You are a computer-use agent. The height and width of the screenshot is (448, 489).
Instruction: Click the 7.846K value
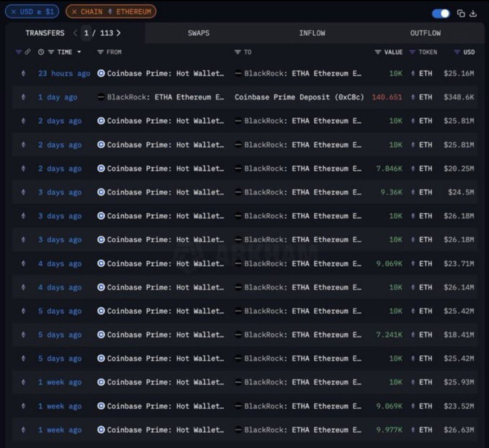pos(389,168)
